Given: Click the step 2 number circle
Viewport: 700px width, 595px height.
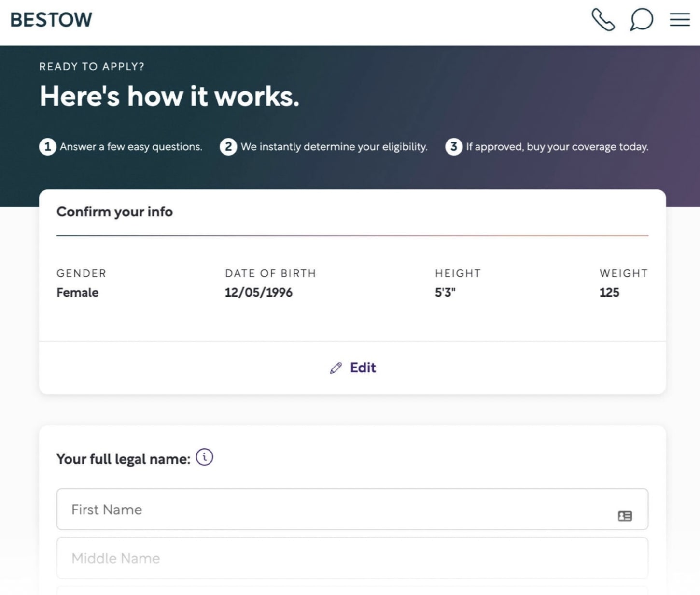Looking at the screenshot, I should tap(228, 147).
